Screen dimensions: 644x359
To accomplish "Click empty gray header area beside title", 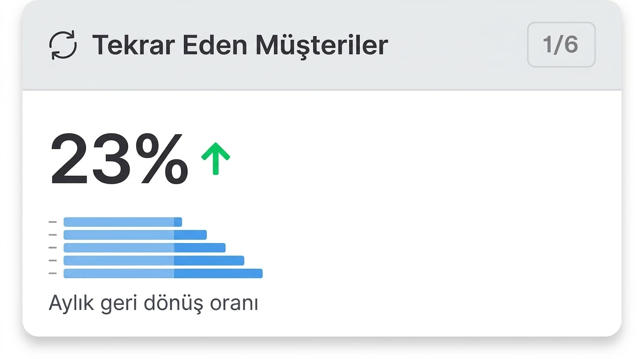I will (x=456, y=45).
